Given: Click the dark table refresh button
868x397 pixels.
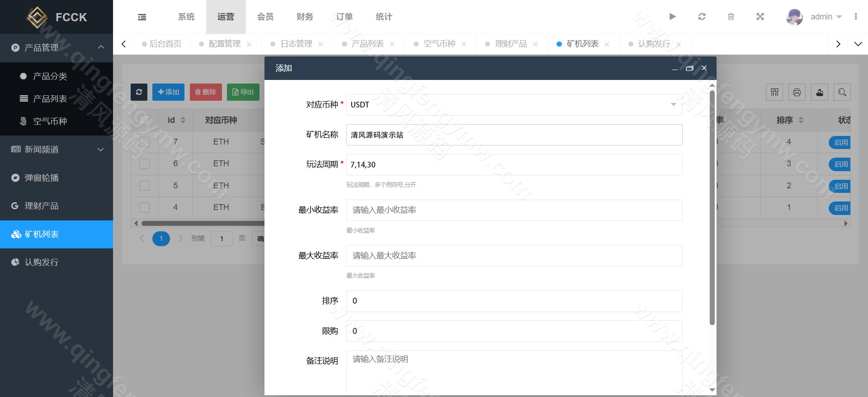Looking at the screenshot, I should click(139, 92).
